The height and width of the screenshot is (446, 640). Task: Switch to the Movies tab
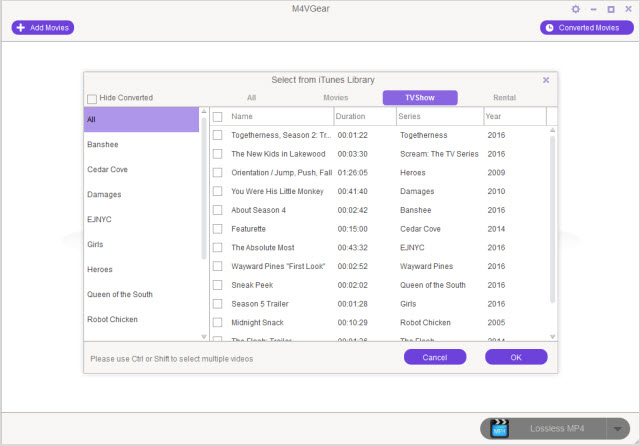(336, 98)
